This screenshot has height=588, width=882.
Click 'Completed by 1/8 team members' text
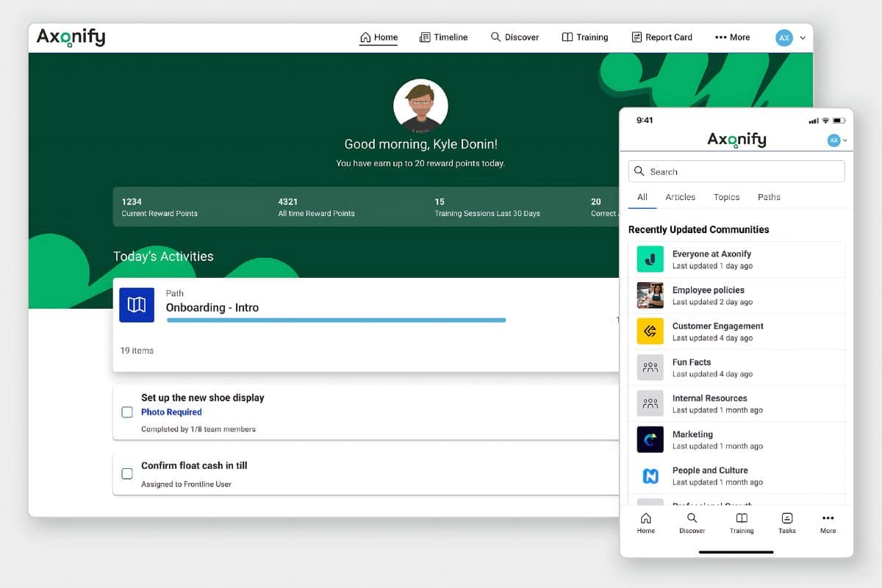[198, 429]
